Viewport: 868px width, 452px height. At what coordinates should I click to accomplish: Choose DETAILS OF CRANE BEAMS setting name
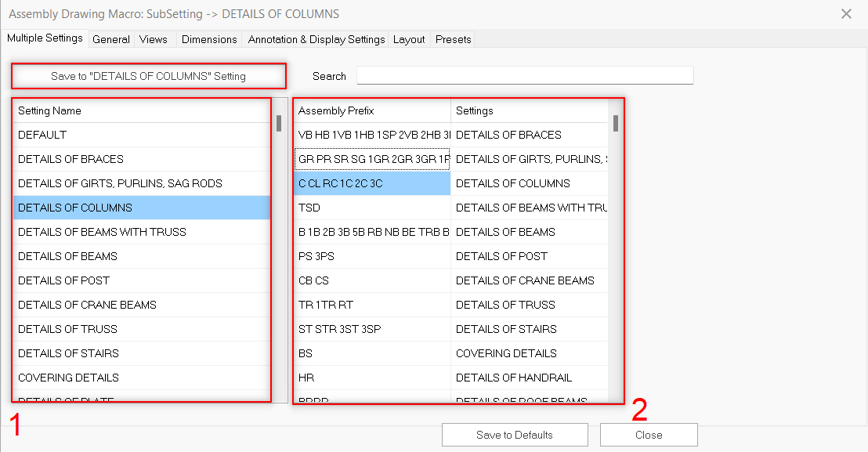click(87, 305)
